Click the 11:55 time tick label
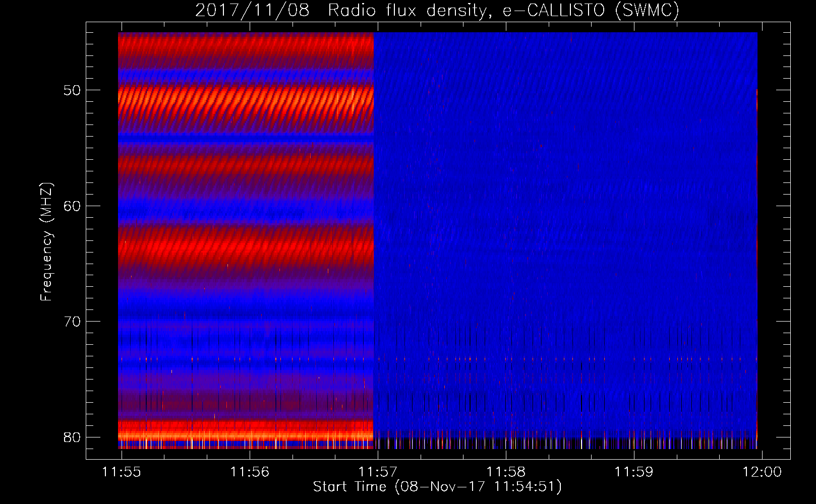 (x=122, y=472)
